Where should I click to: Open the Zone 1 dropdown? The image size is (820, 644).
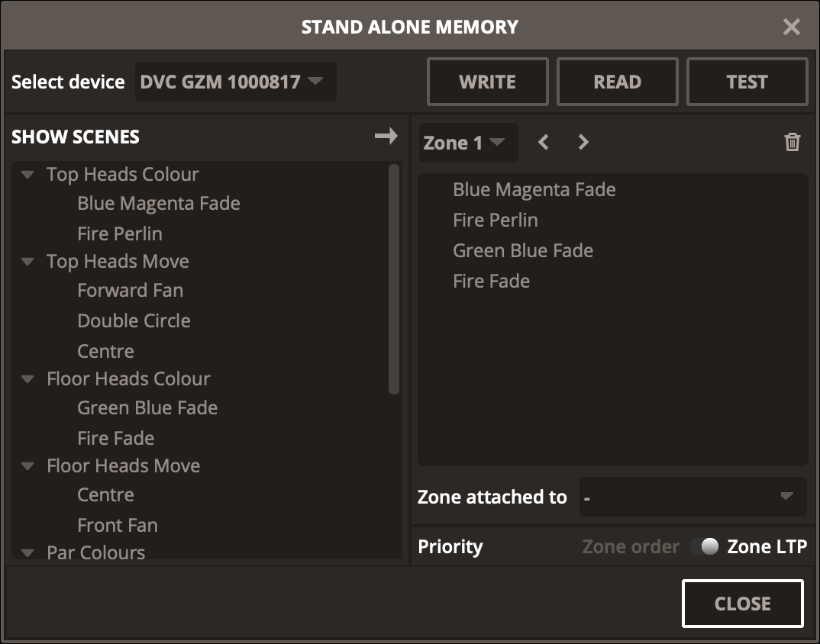(x=468, y=143)
